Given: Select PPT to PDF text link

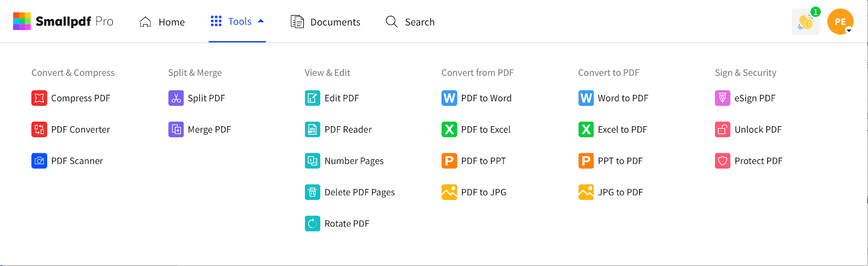Looking at the screenshot, I should point(621,161).
